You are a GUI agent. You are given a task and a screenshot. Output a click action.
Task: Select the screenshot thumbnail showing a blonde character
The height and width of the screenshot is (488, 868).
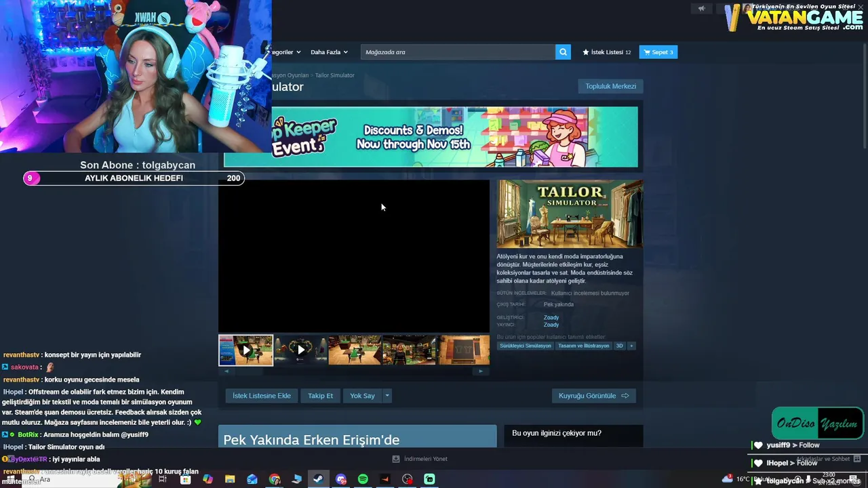(x=409, y=350)
